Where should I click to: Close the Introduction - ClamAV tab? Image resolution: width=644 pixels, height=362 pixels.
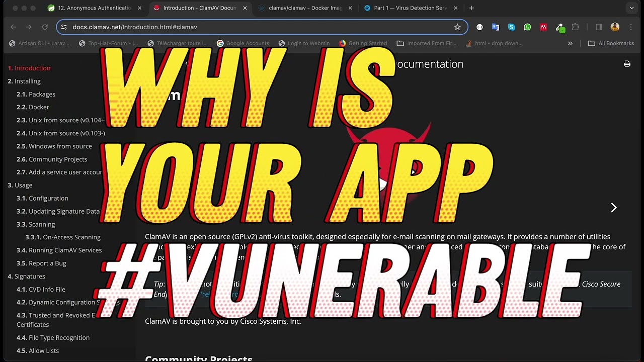pos(245,8)
